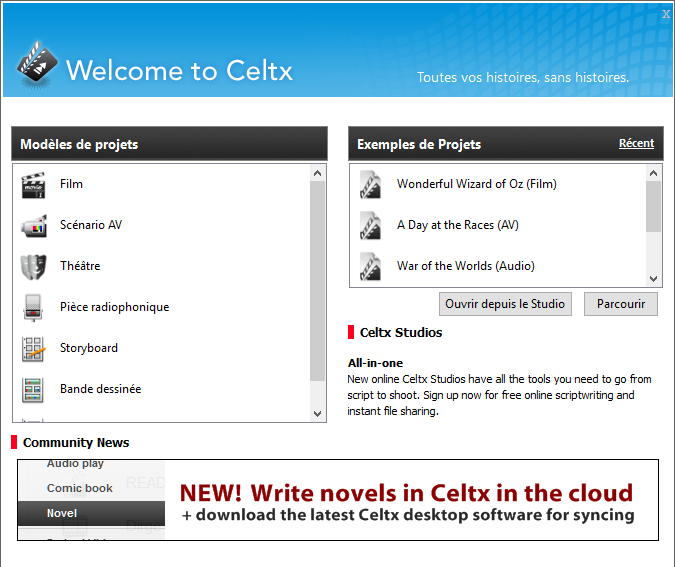Select the Théâtre template
The image size is (675, 567).
pyautogui.click(x=161, y=266)
